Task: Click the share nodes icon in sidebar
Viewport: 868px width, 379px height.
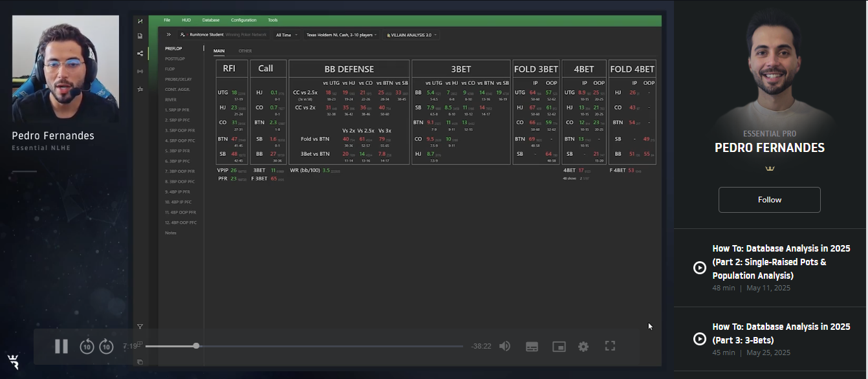Action: 140,54
